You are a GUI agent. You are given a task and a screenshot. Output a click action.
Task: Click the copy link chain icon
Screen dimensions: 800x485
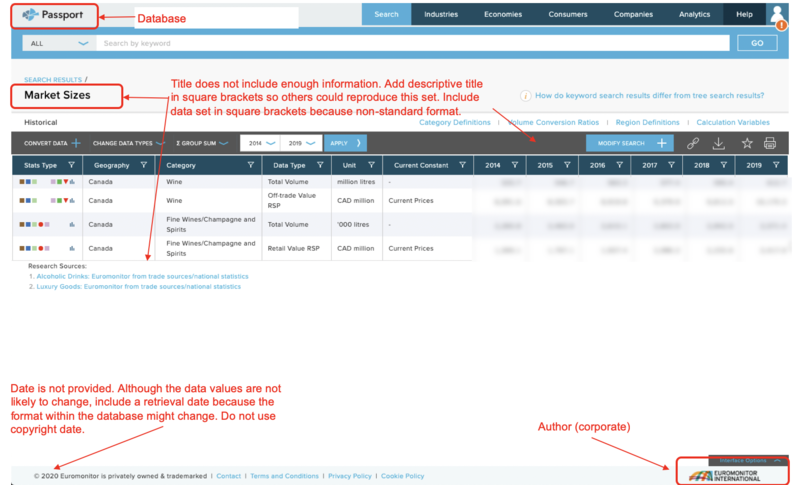(x=692, y=143)
